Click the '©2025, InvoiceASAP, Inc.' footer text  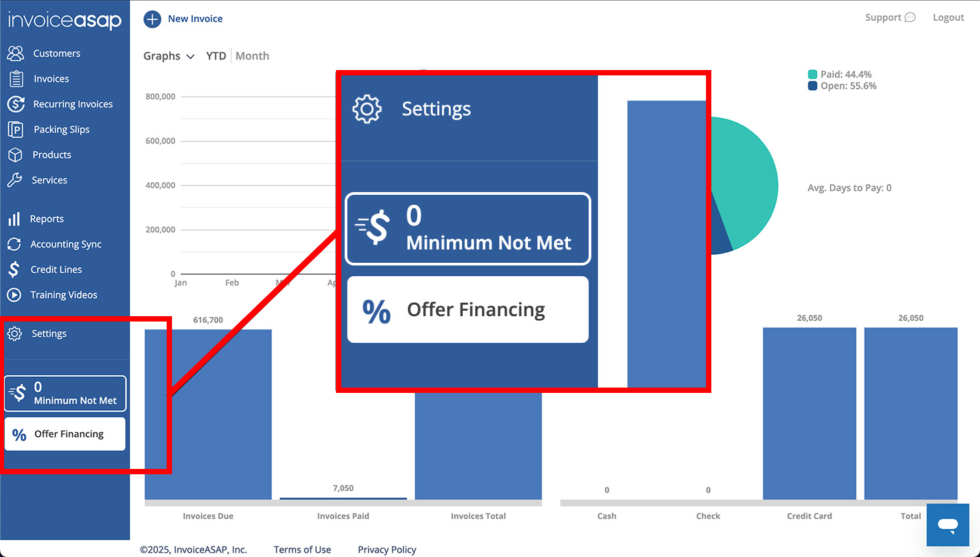tap(193, 550)
